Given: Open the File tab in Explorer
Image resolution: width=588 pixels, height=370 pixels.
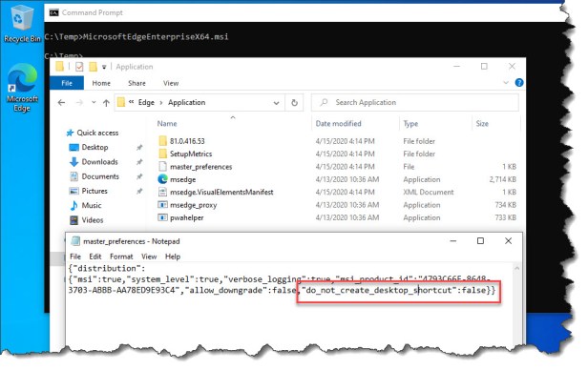Looking at the screenshot, I should [x=67, y=83].
